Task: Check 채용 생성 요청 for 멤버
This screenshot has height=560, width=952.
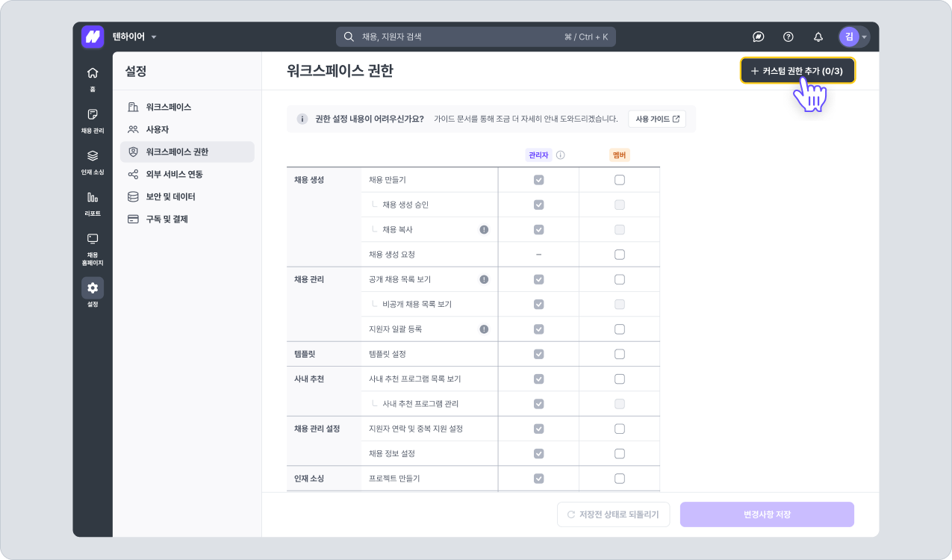Action: (x=620, y=255)
